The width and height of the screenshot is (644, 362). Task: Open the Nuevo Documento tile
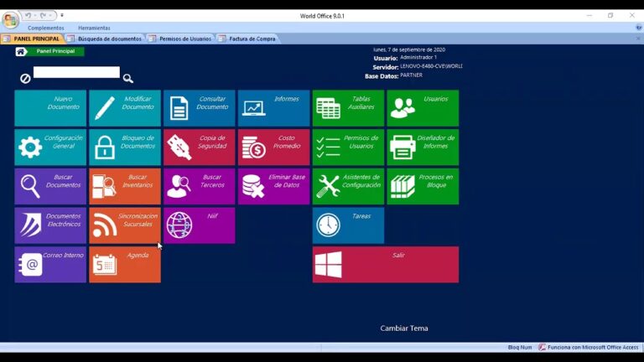pos(50,108)
